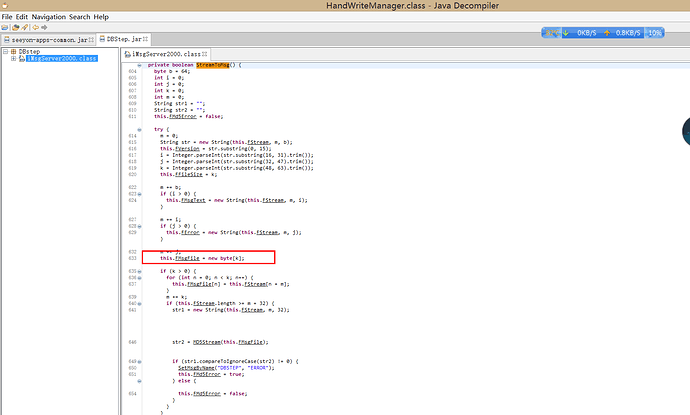
Task: Collapse the fold marker at line 640
Action: click(x=139, y=303)
